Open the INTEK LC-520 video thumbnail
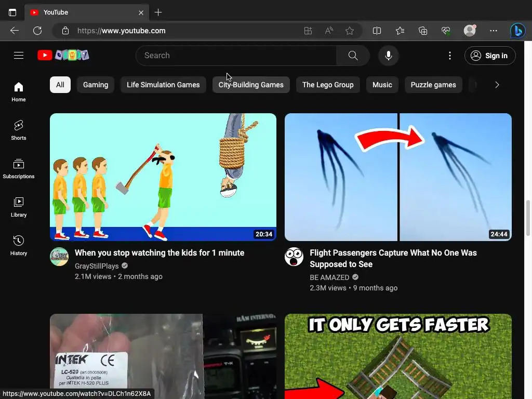532x399 pixels. pyautogui.click(x=163, y=356)
